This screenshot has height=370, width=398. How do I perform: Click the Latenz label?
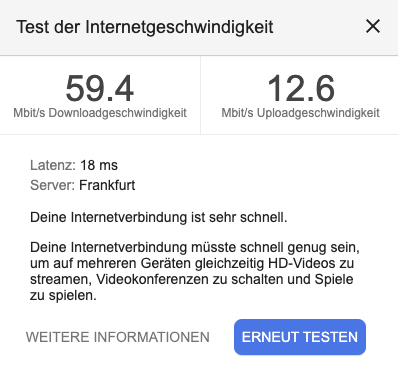click(x=53, y=165)
